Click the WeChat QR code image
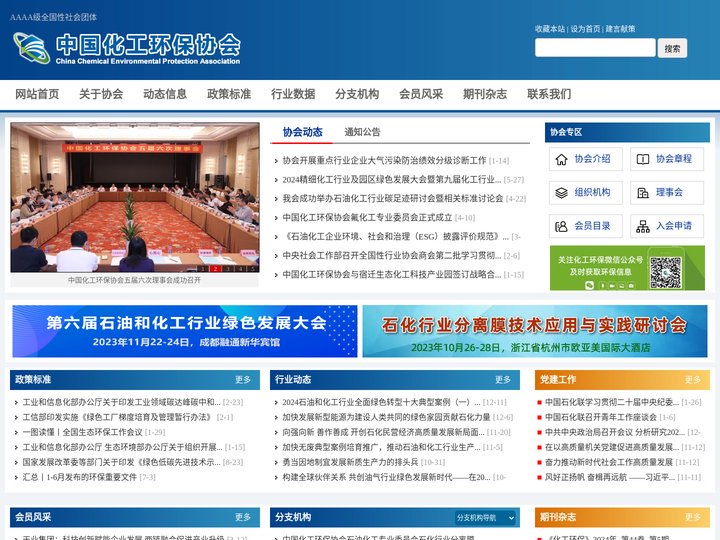The image size is (720, 540). tap(665, 272)
